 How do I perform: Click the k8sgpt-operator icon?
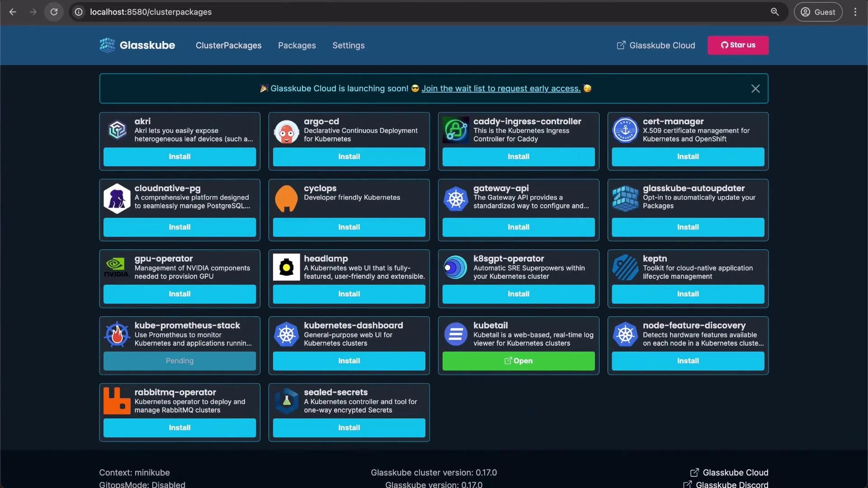pyautogui.click(x=455, y=267)
